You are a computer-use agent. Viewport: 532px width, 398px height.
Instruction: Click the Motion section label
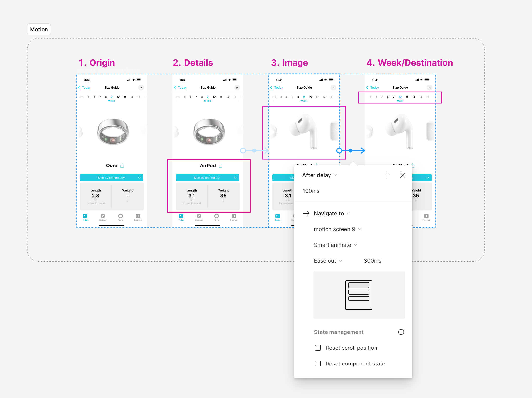pyautogui.click(x=39, y=29)
